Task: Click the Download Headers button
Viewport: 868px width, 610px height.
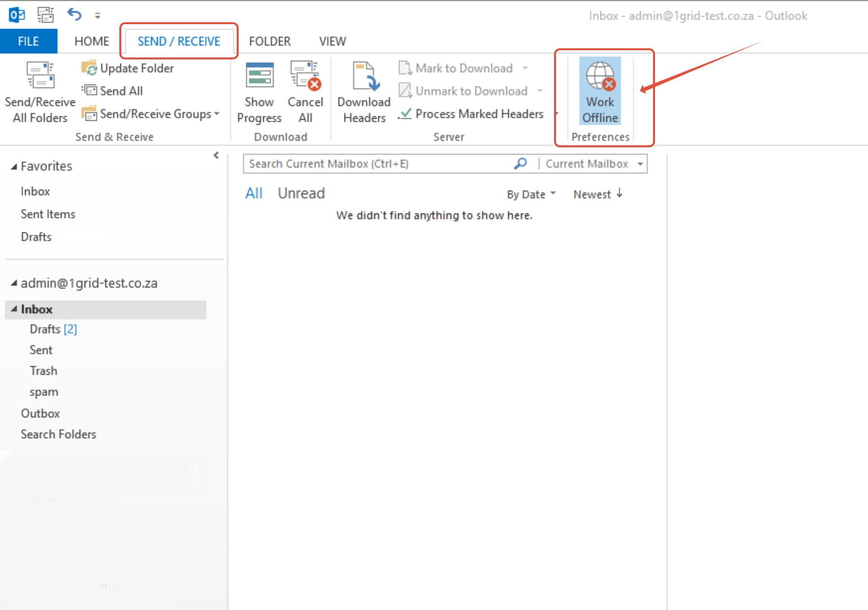Action: pos(364,92)
